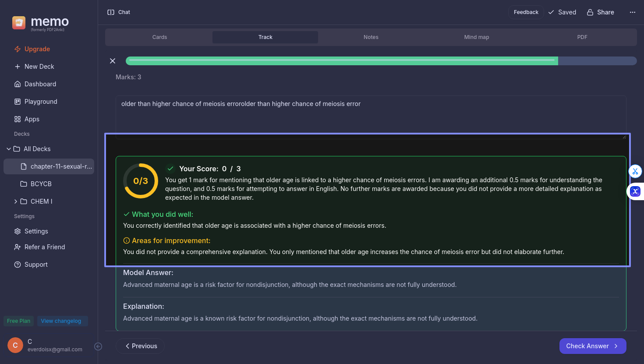Go to the Previous question
Viewport: 644px width, 364px height.
click(x=140, y=346)
